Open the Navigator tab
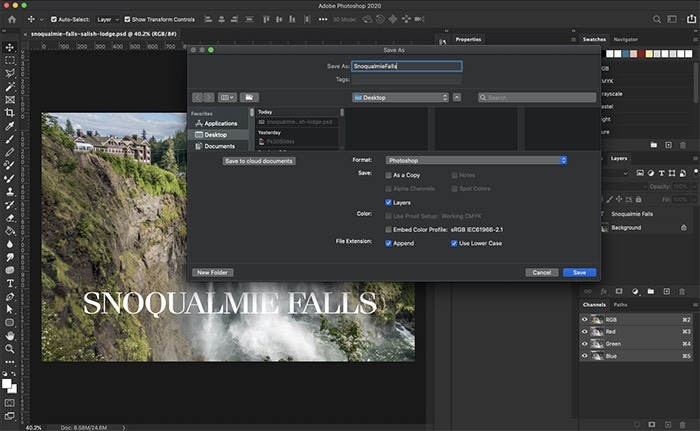The height and width of the screenshot is (431, 700). click(x=625, y=39)
